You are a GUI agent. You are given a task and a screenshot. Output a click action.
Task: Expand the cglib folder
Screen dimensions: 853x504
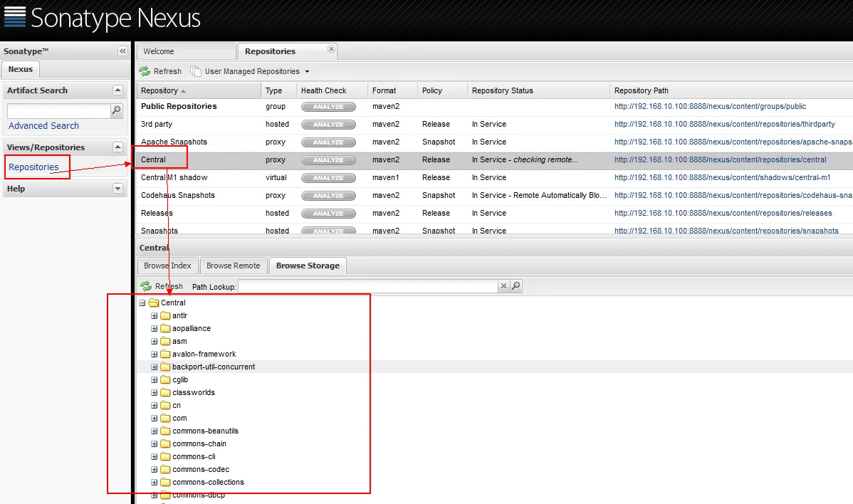(x=154, y=379)
